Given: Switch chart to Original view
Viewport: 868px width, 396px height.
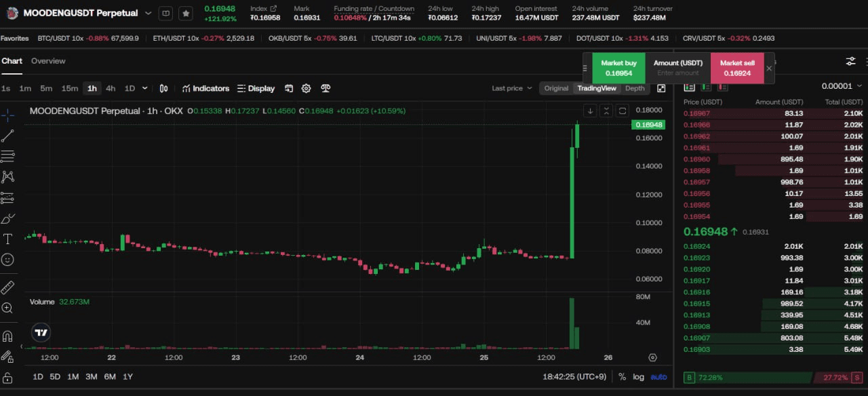Looking at the screenshot, I should point(556,88).
